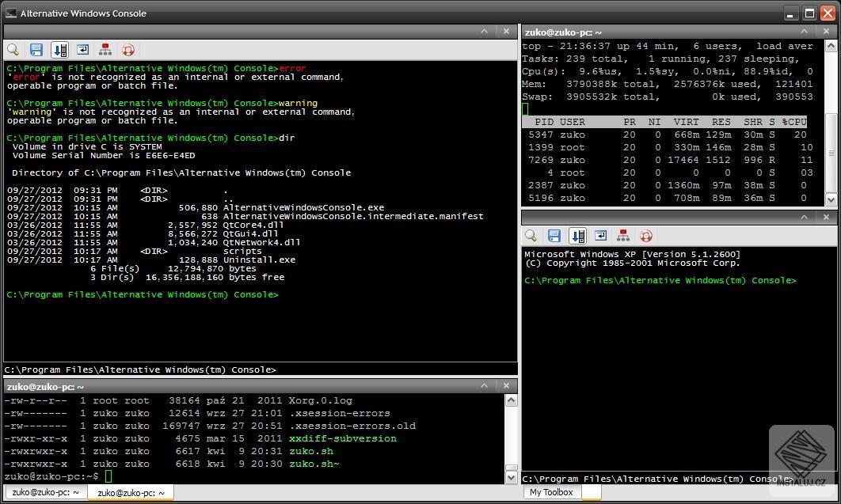Click the search magnifier in top-left console toolbar
Viewport: 841px width, 504px height.
[13, 50]
